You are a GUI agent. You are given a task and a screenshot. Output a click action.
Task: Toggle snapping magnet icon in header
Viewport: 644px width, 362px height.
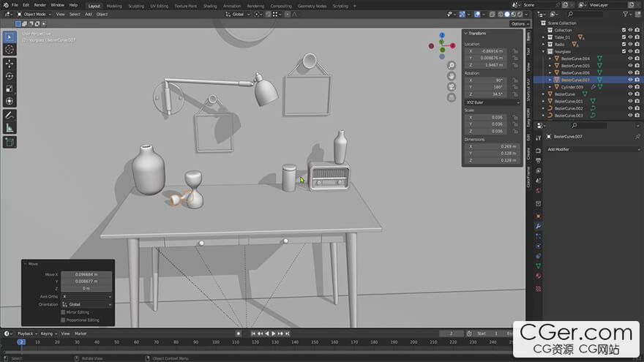pos(268,15)
